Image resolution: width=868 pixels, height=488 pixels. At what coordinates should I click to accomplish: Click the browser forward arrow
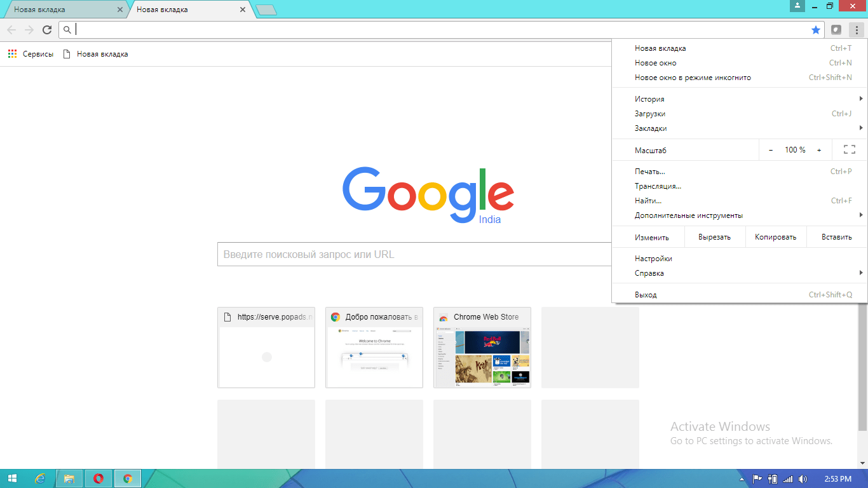[x=29, y=30]
